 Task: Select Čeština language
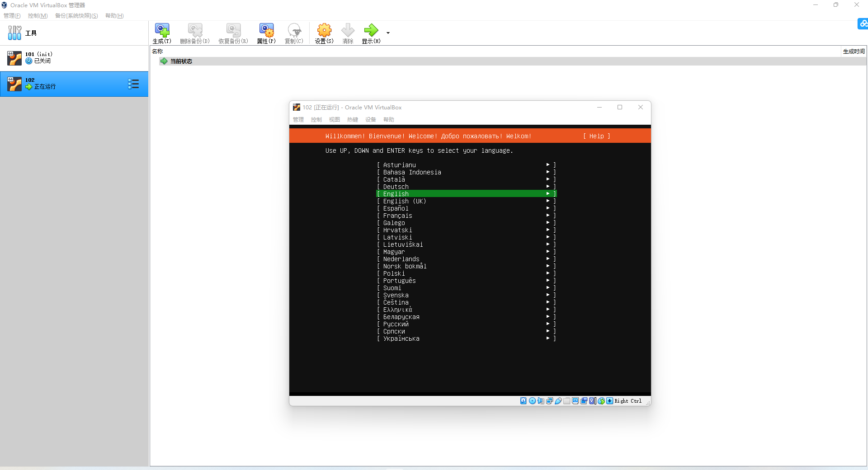pos(467,302)
